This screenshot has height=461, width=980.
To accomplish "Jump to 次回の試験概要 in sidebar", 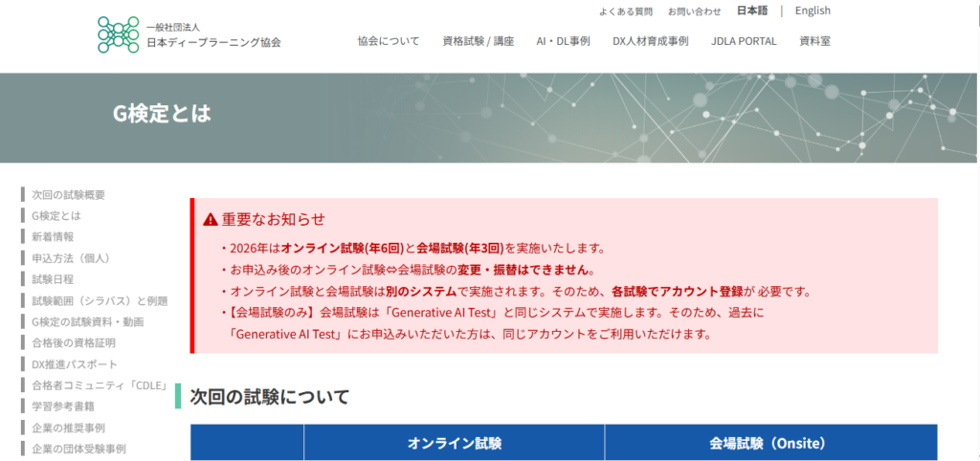I will point(68,194).
